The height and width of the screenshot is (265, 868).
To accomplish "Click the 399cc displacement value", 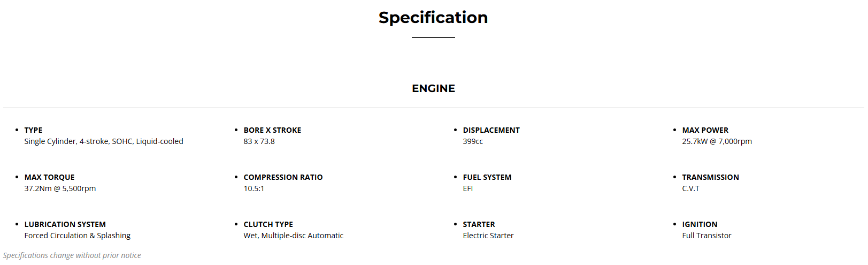I will tap(473, 141).
